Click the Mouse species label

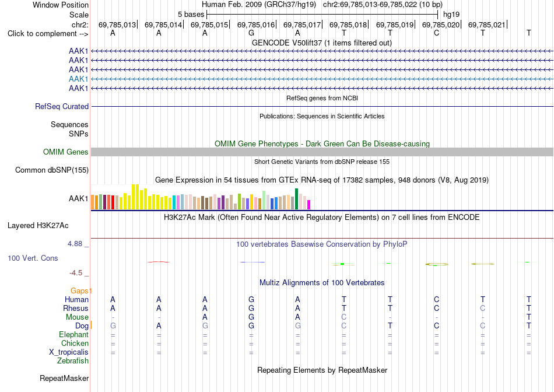point(77,317)
